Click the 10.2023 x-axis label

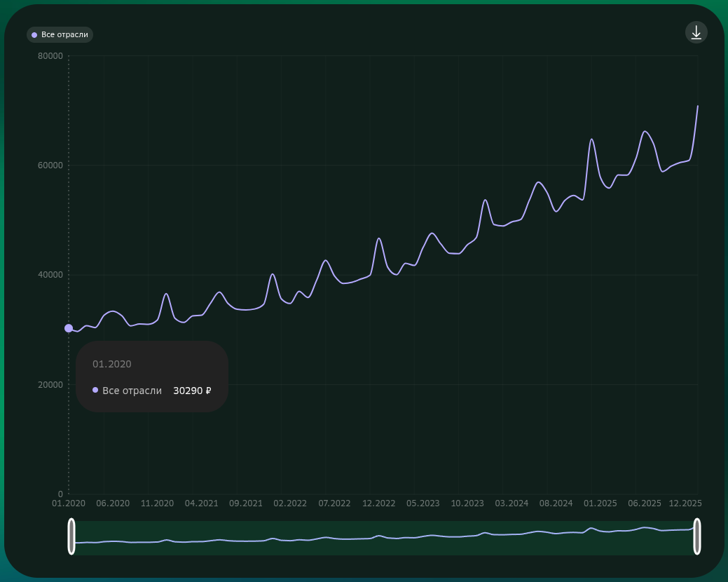(x=467, y=503)
